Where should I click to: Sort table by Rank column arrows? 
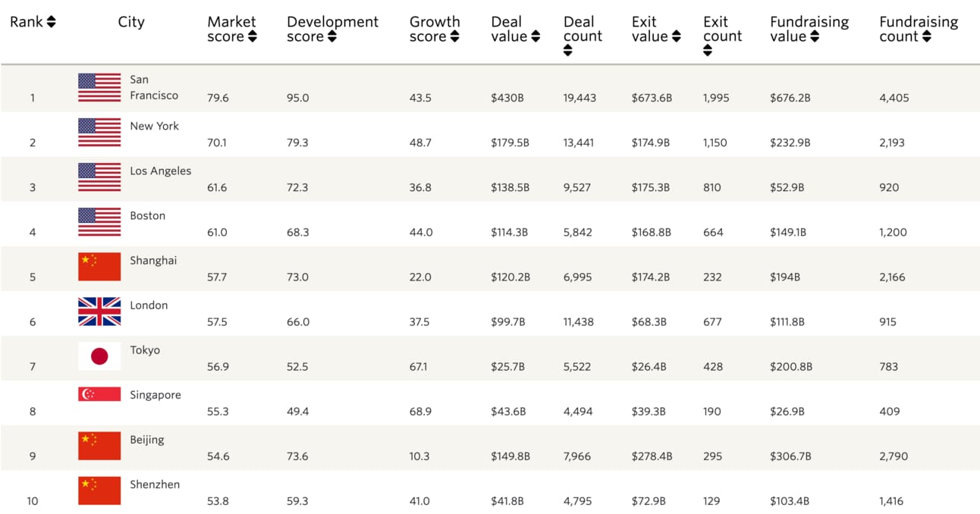[51, 22]
